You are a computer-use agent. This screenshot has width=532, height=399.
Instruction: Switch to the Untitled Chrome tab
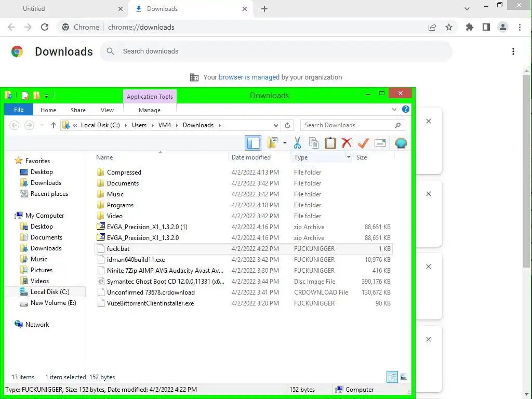(x=64, y=9)
